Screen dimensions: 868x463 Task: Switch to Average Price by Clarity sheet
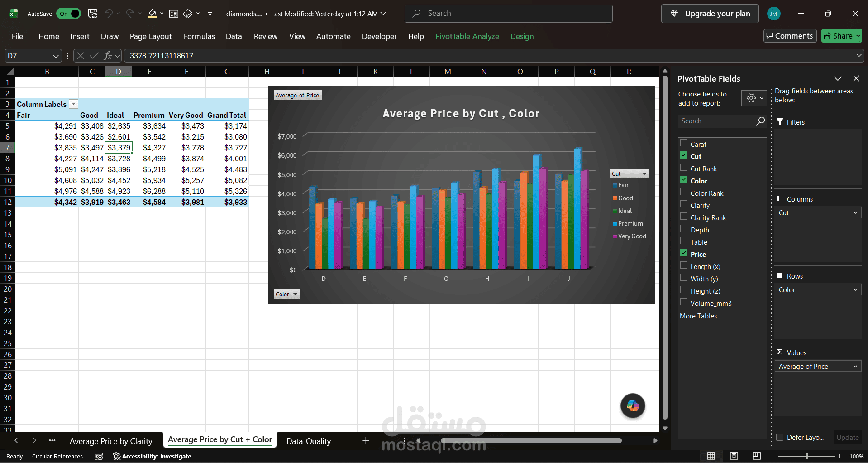[x=111, y=441]
